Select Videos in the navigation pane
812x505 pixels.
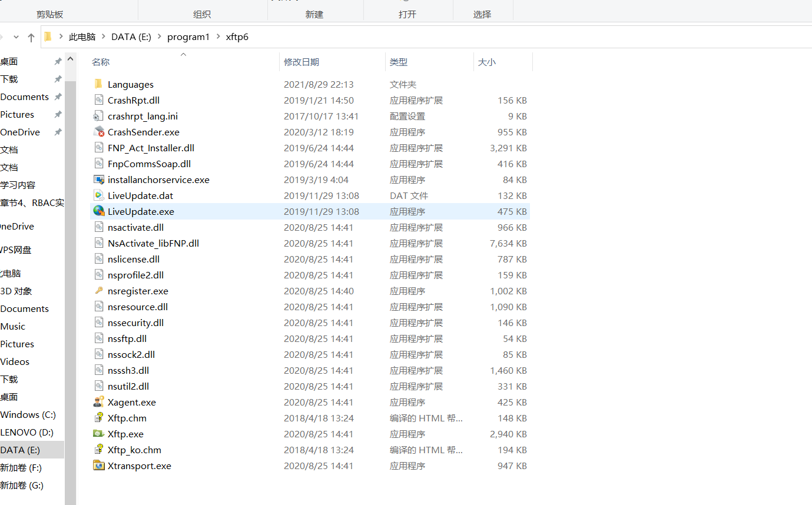click(x=15, y=361)
